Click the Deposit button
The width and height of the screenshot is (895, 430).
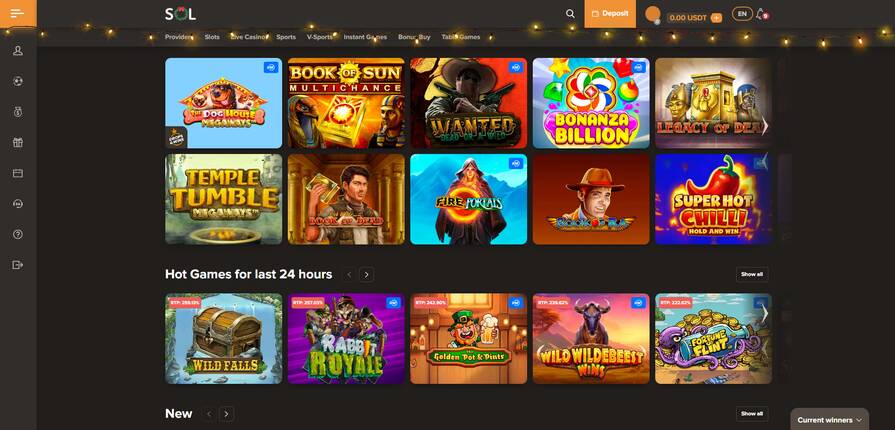click(x=610, y=14)
